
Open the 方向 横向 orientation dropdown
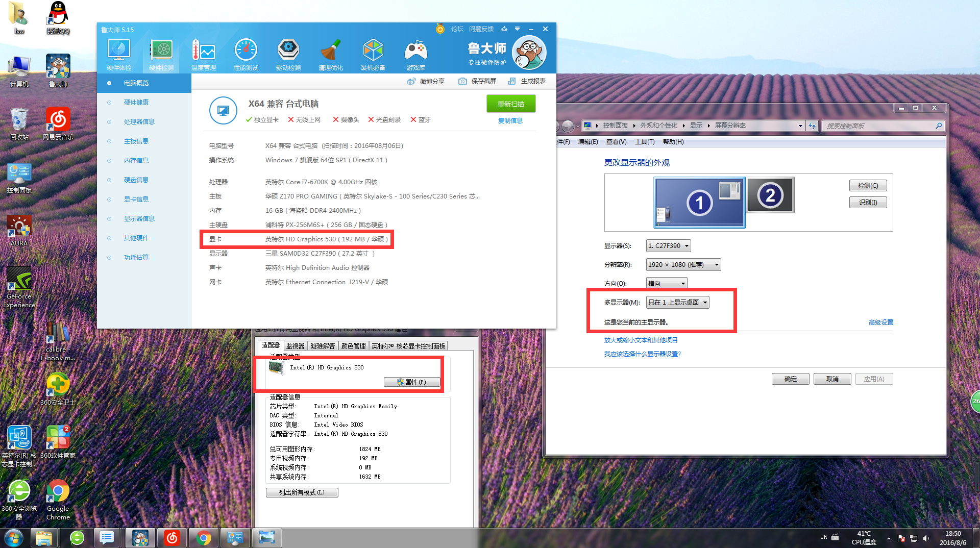click(x=667, y=283)
